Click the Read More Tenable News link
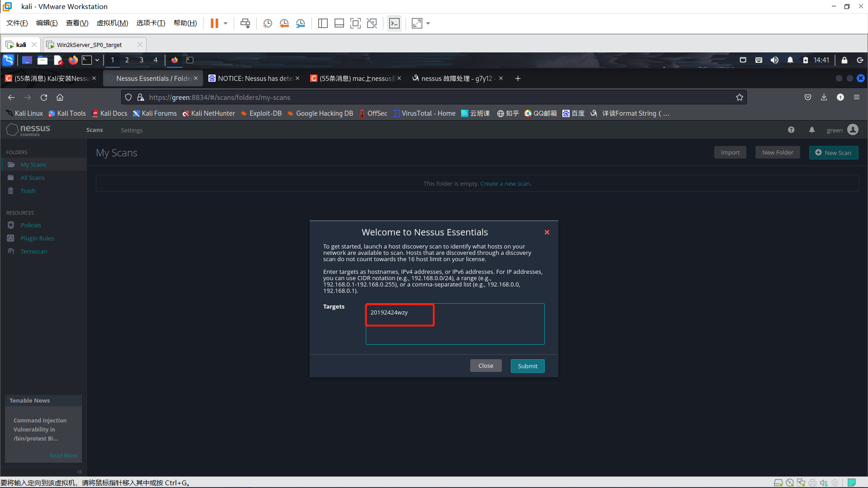 [x=63, y=455]
